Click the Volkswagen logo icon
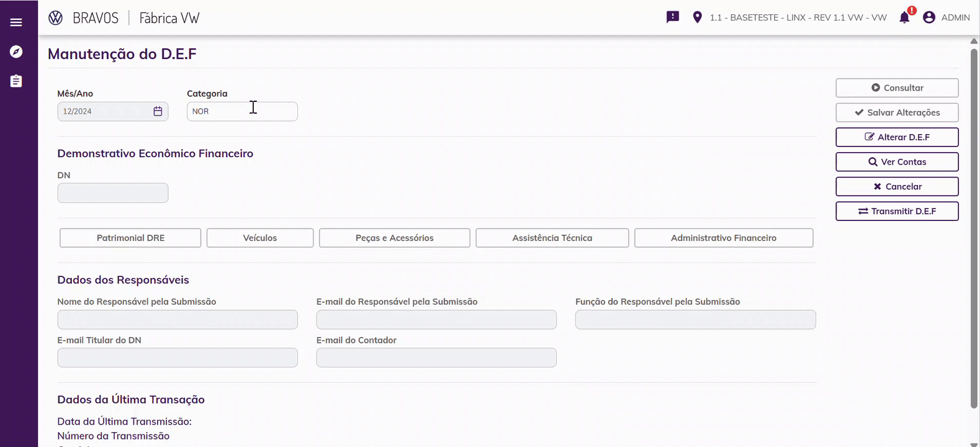980x447 pixels. click(x=55, y=18)
